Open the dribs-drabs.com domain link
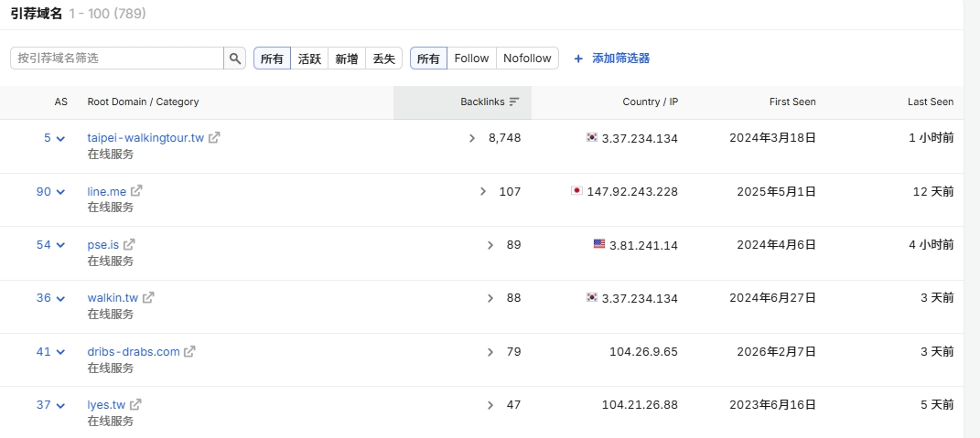Viewport: 980px width, 438px height. click(134, 351)
